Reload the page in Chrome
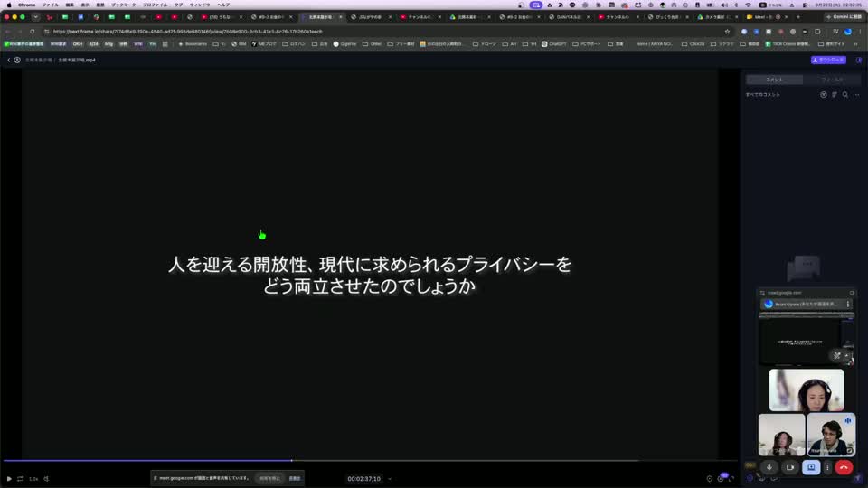The image size is (868, 488). (x=33, y=32)
